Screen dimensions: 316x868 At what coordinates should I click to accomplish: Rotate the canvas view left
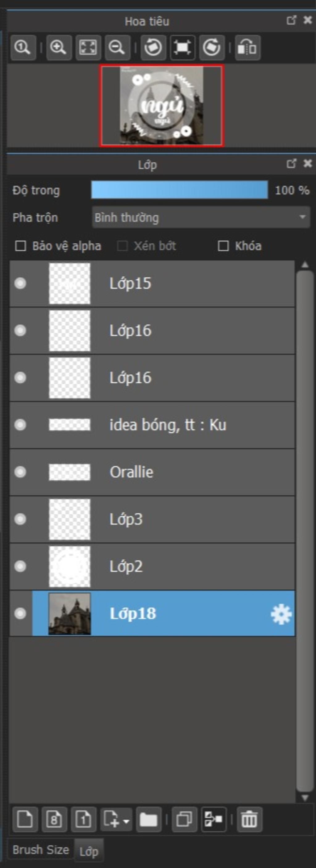pos(153,48)
